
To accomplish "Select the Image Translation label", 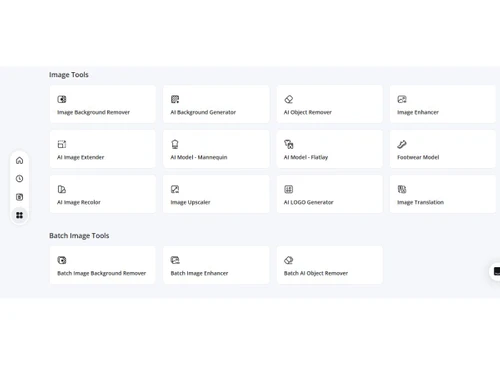I will tap(420, 202).
